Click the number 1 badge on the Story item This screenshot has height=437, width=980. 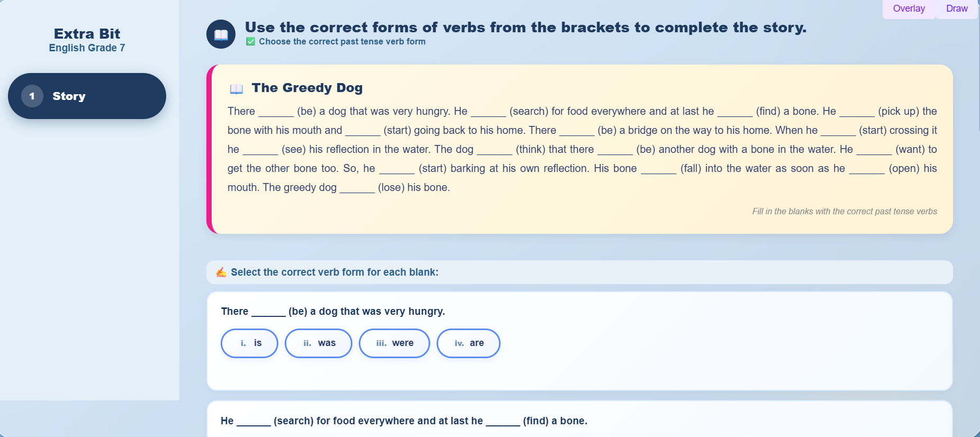pyautogui.click(x=32, y=96)
